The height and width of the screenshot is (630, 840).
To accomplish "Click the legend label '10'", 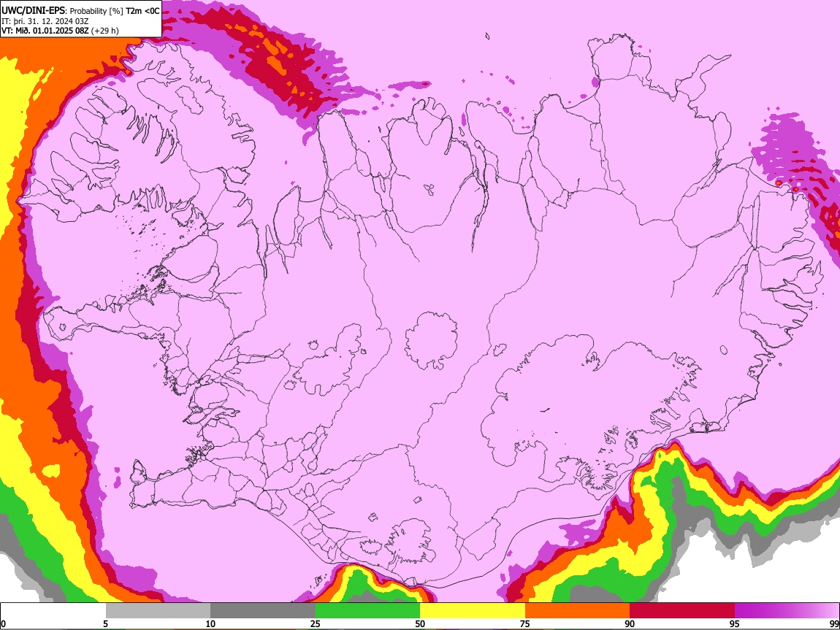I will point(210,623).
